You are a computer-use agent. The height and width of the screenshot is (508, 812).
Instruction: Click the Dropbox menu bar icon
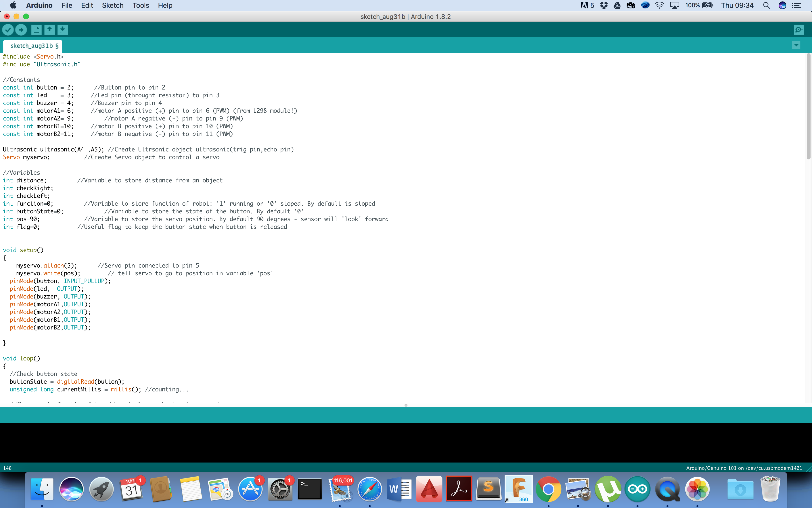pos(604,5)
